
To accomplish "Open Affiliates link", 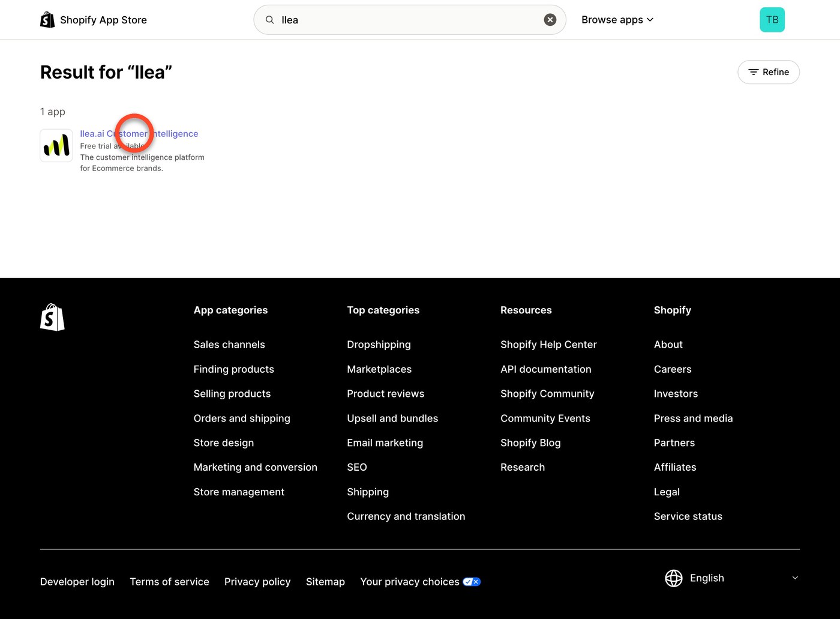I will (x=675, y=467).
